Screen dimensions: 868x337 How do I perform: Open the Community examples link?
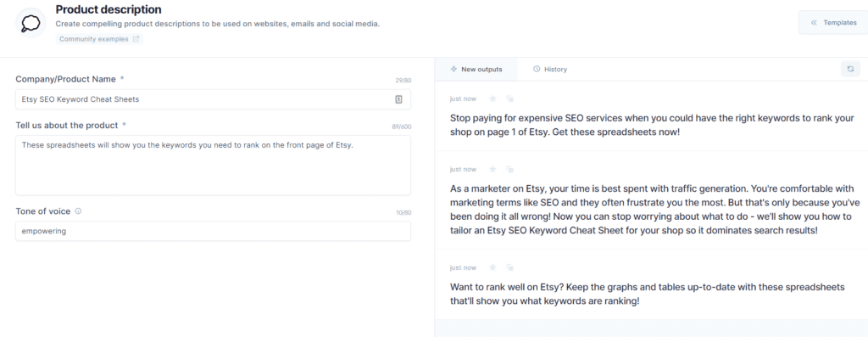coord(99,39)
